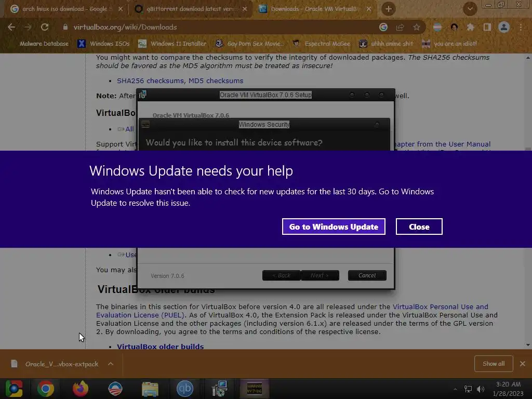This screenshot has height=399, width=532.
Task: Open VirtualBox Personal Use and Evaluation License link
Action: click(441, 307)
